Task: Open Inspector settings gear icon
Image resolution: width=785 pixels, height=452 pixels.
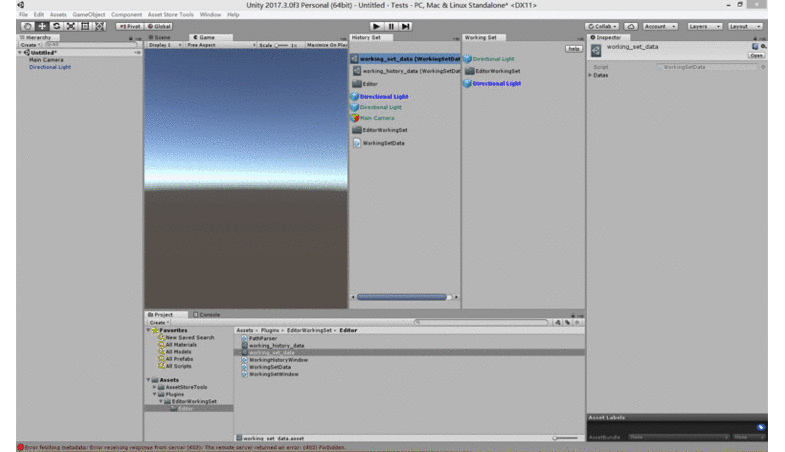Action: click(763, 46)
